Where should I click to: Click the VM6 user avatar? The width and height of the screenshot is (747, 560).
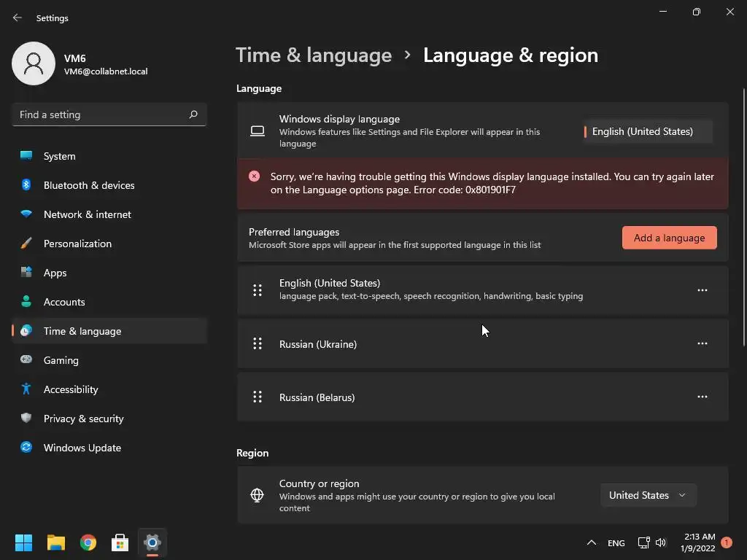pyautogui.click(x=34, y=63)
